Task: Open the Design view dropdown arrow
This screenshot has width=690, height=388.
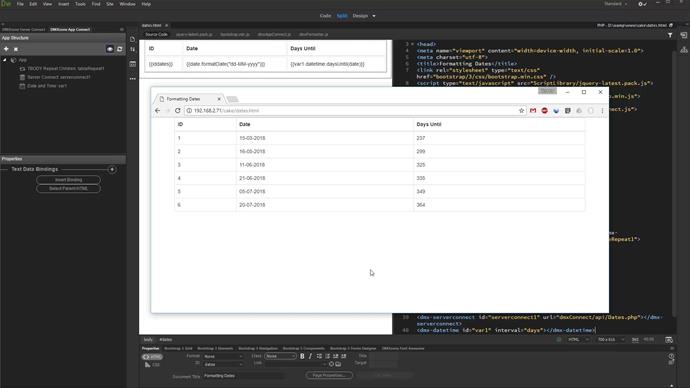Action: [x=374, y=16]
